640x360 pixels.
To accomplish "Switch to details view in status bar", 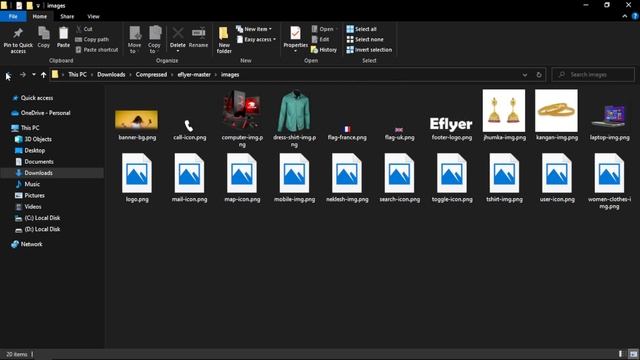I will [621, 354].
